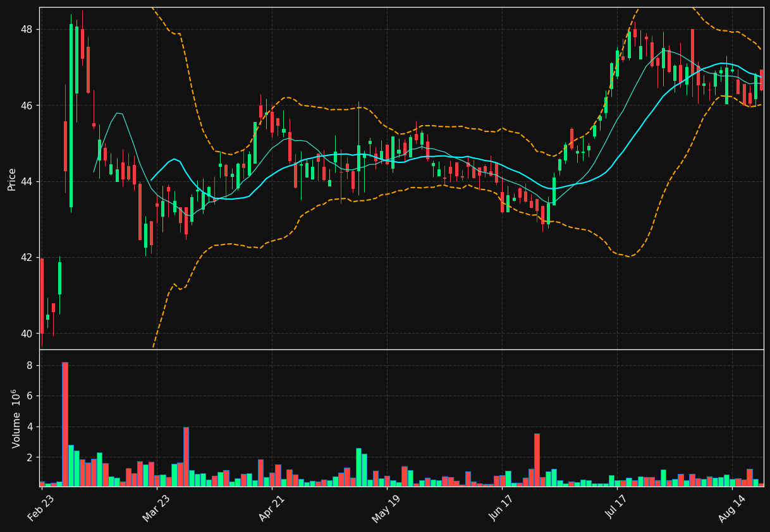Click the 'Apr 21' date label
This screenshot has width=770, height=532.
tap(271, 509)
